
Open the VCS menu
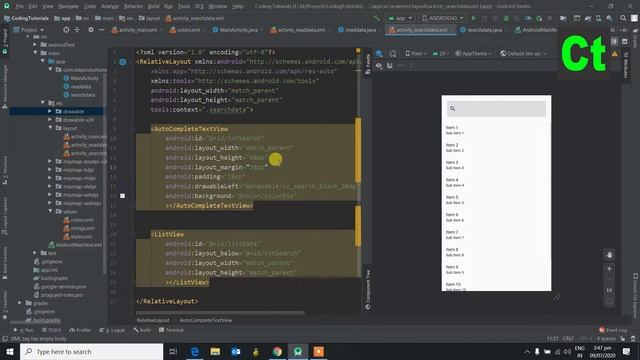pyautogui.click(x=199, y=6)
